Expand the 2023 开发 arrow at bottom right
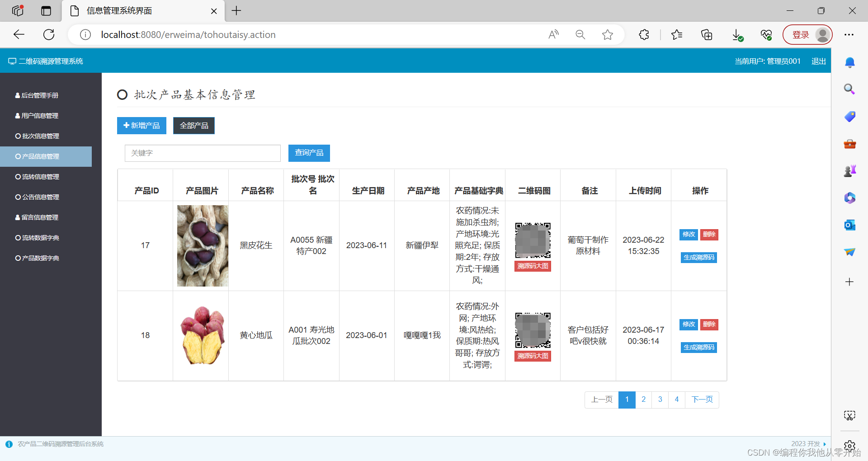The image size is (868, 461). coord(824,444)
